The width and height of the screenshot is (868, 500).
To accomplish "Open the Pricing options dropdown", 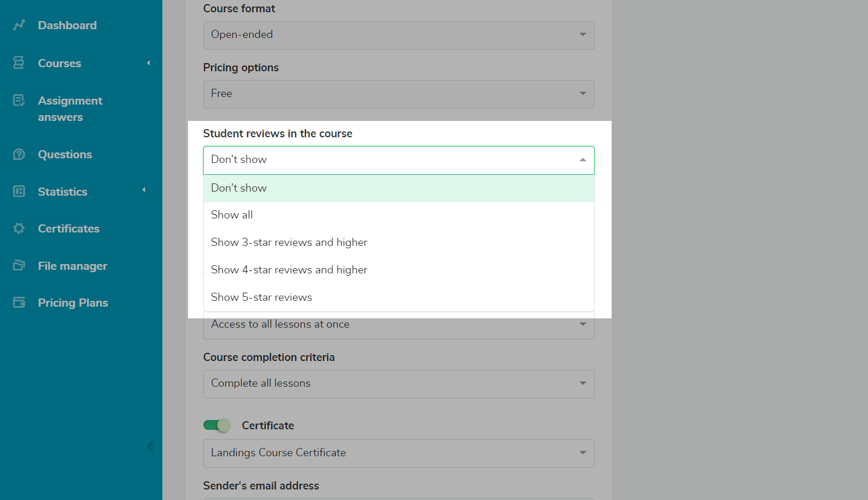I will pos(398,94).
